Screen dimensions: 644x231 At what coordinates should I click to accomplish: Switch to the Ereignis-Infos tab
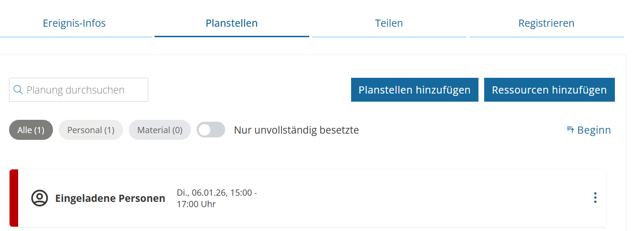click(x=74, y=23)
